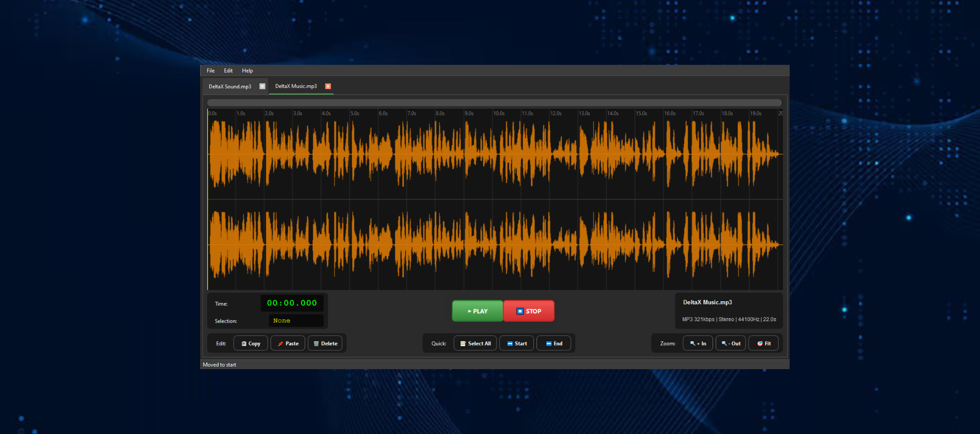Select the DeltaX Music.mp3 tab
The image size is (980, 434).
pyautogui.click(x=296, y=86)
